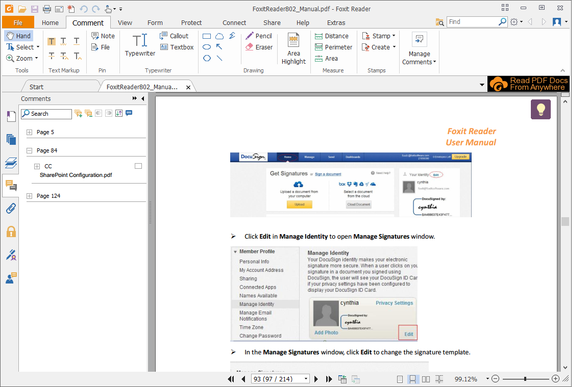Viewport: 588px width, 387px height.
Task: Switch to the Protect ribbon tab
Action: pyautogui.click(x=191, y=22)
